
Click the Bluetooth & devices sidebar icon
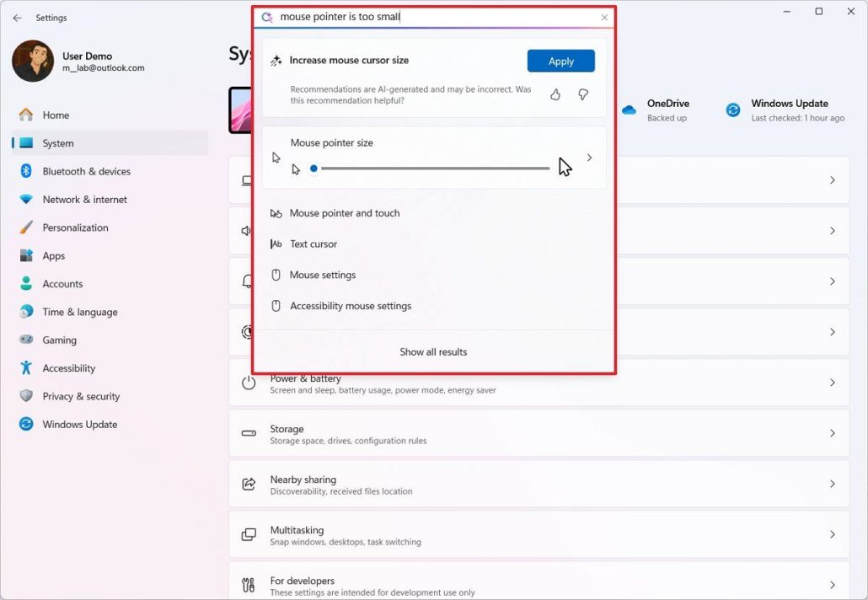pos(25,171)
